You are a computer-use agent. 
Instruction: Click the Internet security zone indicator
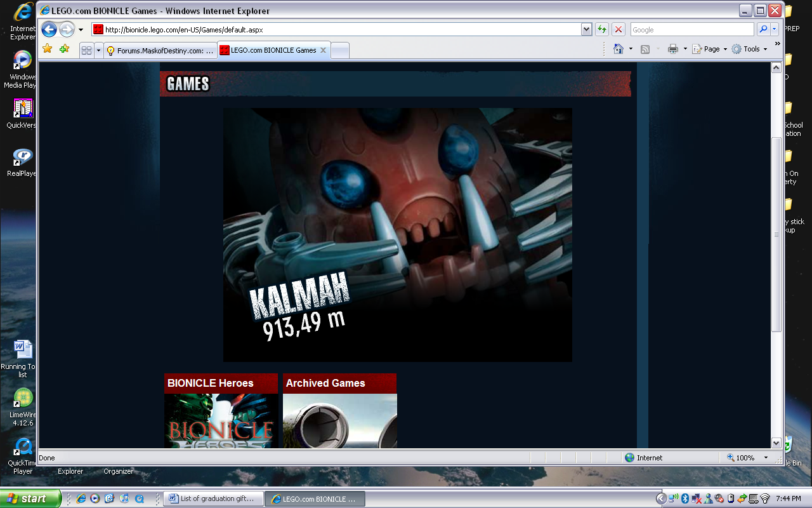click(x=644, y=457)
